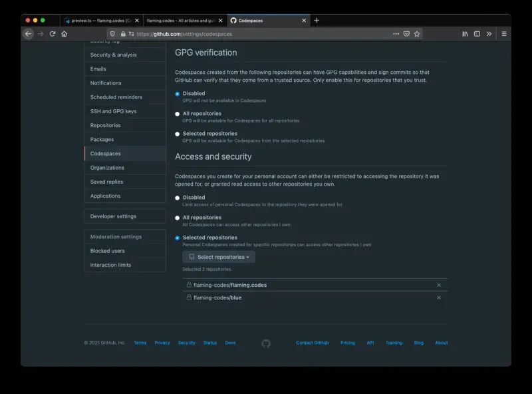Close the flaming.codes articles tab
This screenshot has height=394, width=532.
click(221, 21)
